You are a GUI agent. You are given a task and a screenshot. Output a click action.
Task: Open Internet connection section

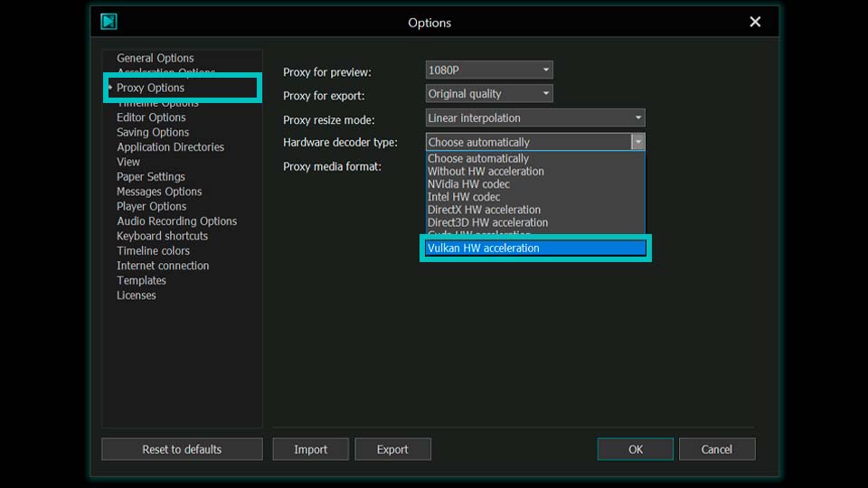163,266
